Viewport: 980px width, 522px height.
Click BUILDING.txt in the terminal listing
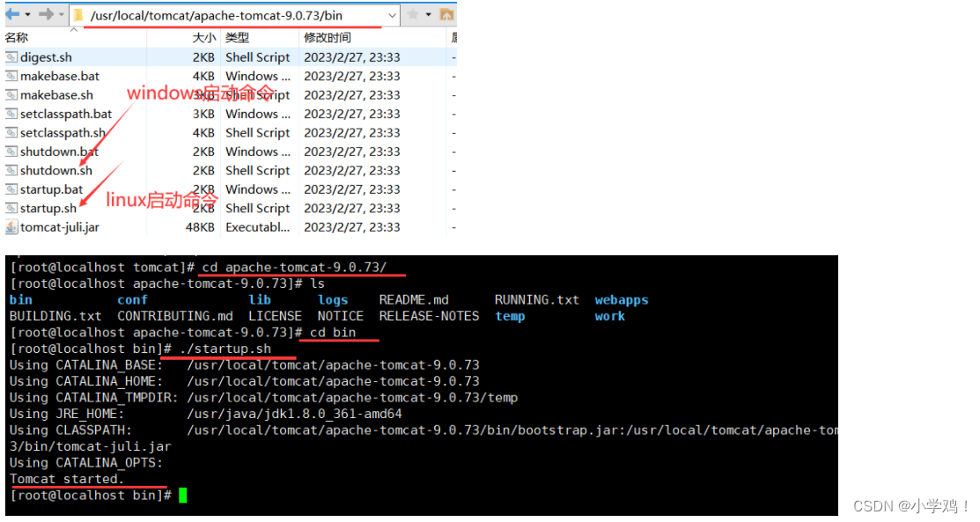click(x=55, y=316)
